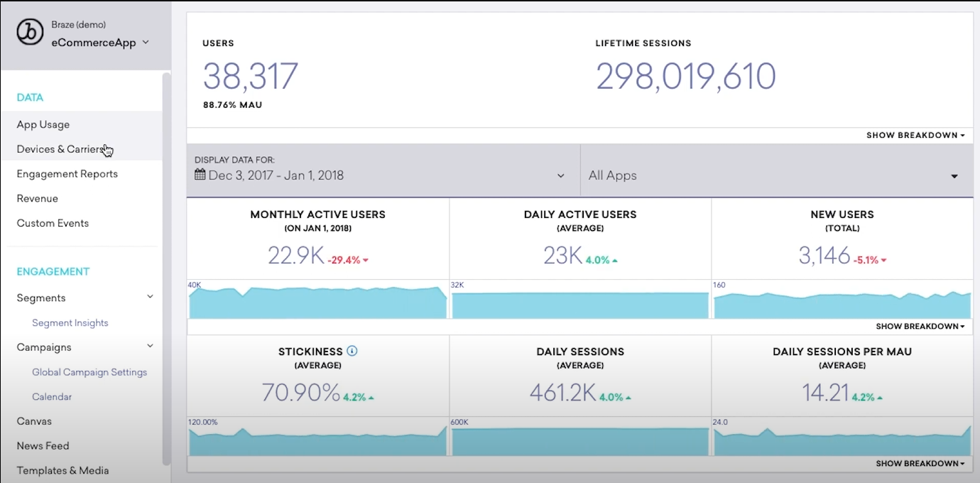Click the calendar icon in the date selector
The height and width of the screenshot is (483, 980).
pyautogui.click(x=200, y=173)
